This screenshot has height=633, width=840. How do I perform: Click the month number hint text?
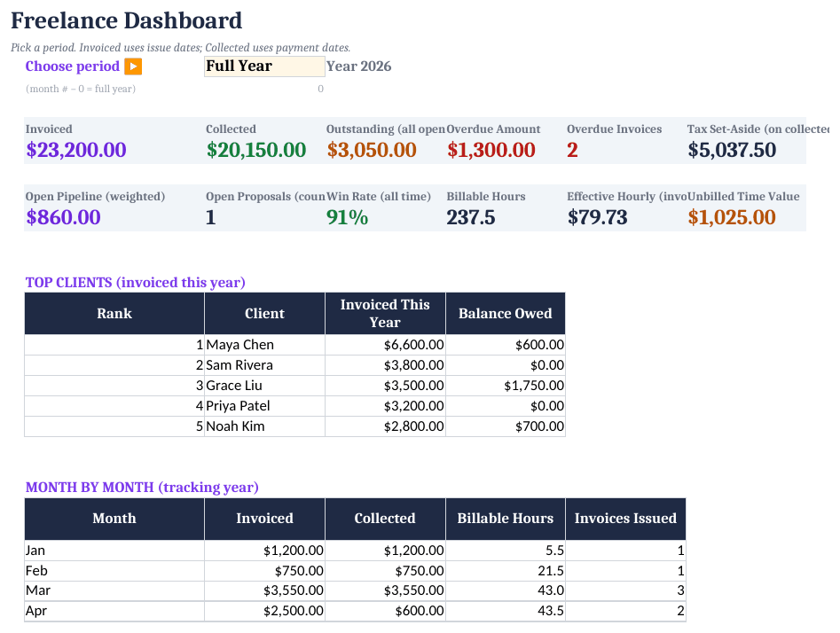tap(81, 89)
